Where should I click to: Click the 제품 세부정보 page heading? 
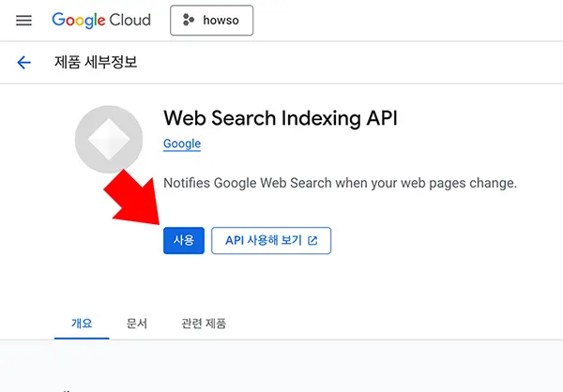pos(96,62)
